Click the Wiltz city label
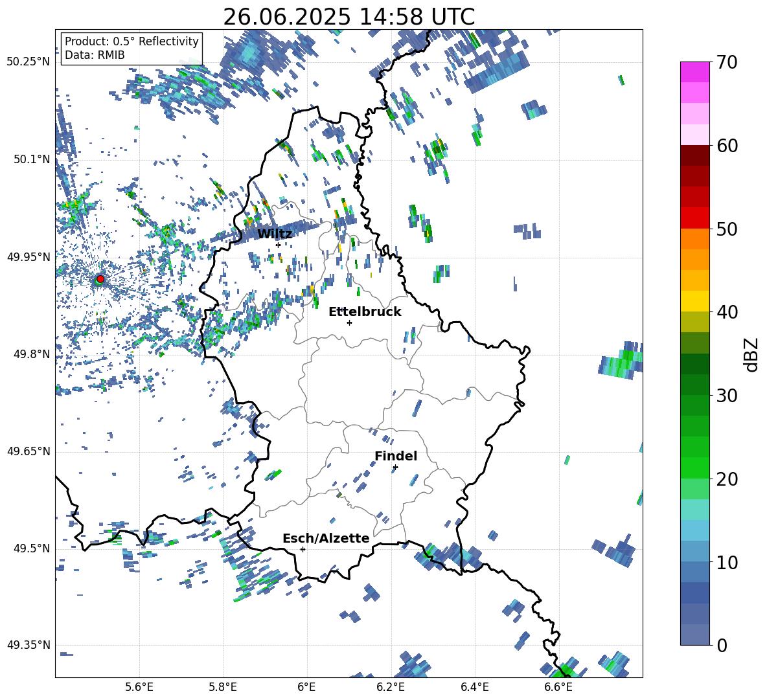The width and height of the screenshot is (767, 700). coord(275,234)
